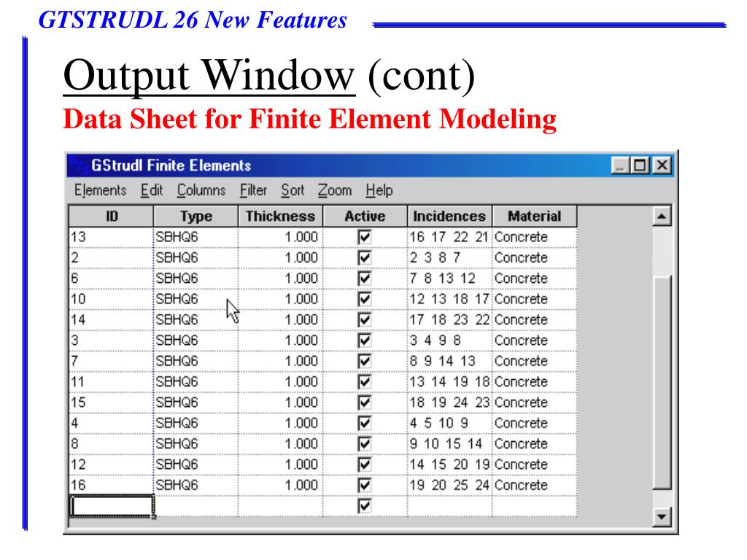The width and height of the screenshot is (747, 560).
Task: Toggle Active checkbox for element 14
Action: (365, 320)
